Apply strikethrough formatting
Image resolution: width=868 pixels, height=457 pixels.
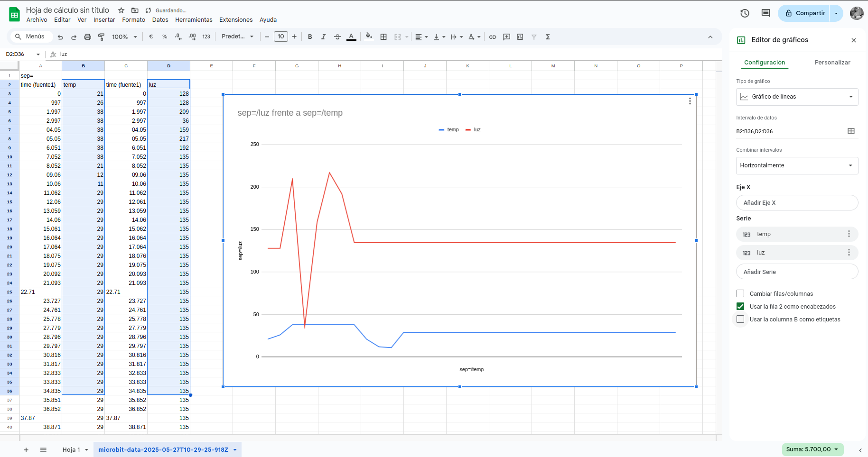point(337,37)
